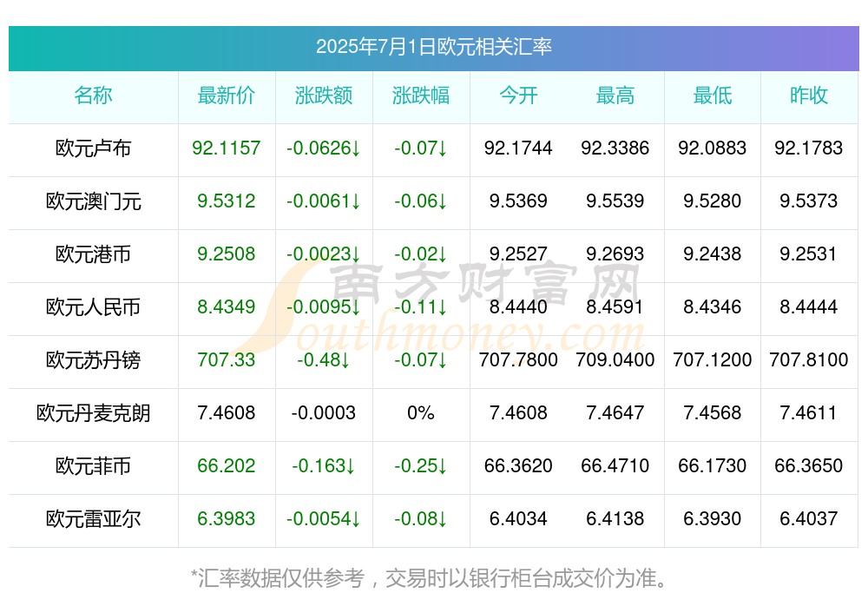Open the 欧元菲币 currency name
Screen dimensions: 868x606
point(93,466)
